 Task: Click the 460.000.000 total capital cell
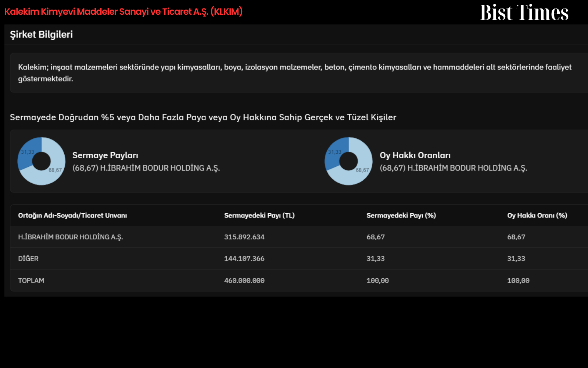tap(244, 280)
